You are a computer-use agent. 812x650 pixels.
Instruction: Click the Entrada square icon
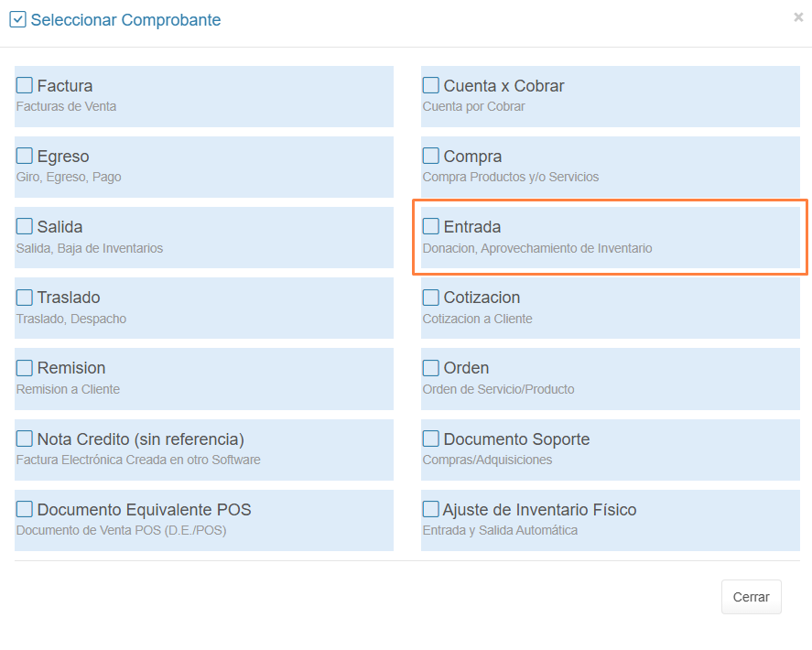point(431,226)
